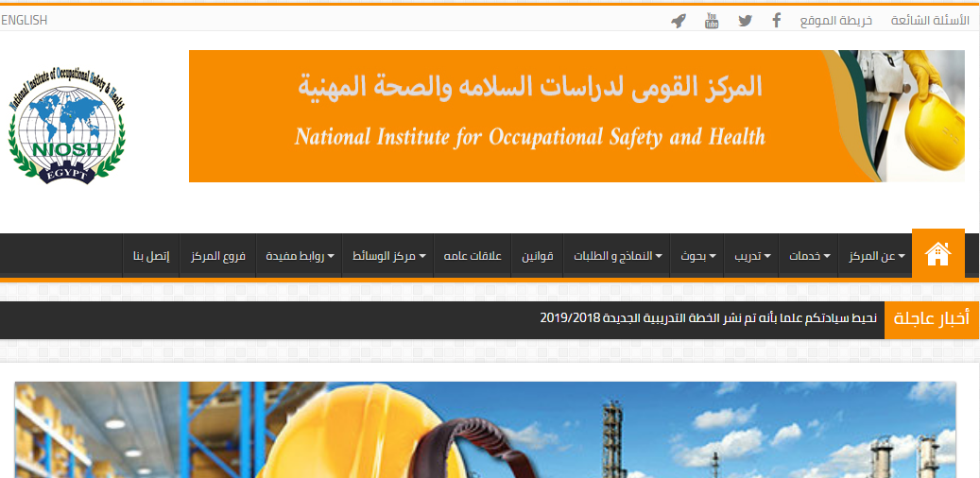980x478 pixels.
Task: Expand النماذج و الطلبات menu
Action: pos(617,257)
